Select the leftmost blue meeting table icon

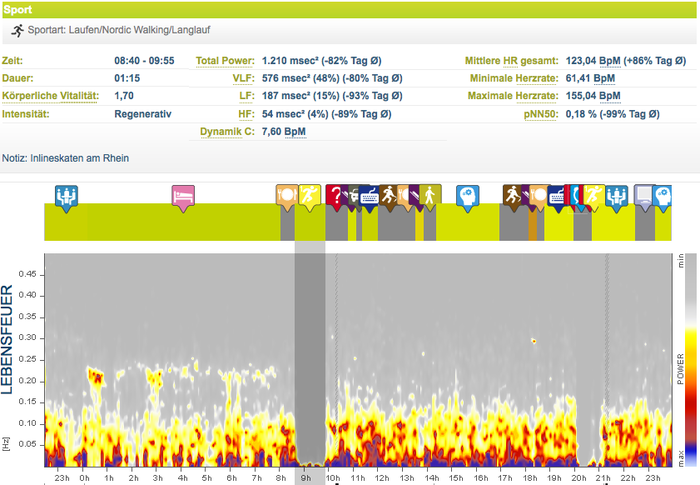pos(66,194)
